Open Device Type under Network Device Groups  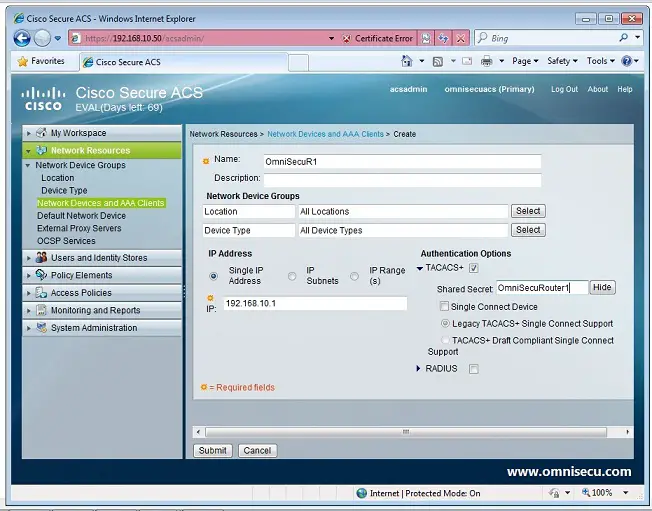coord(64,190)
